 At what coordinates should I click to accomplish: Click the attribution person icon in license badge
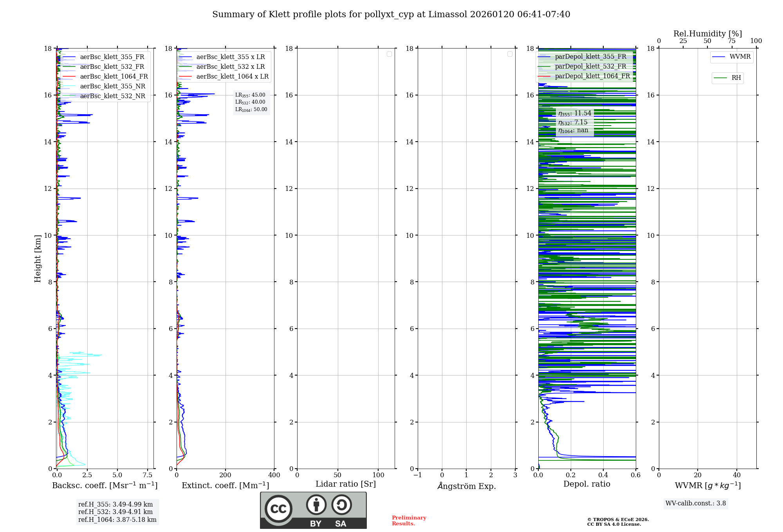(316, 505)
